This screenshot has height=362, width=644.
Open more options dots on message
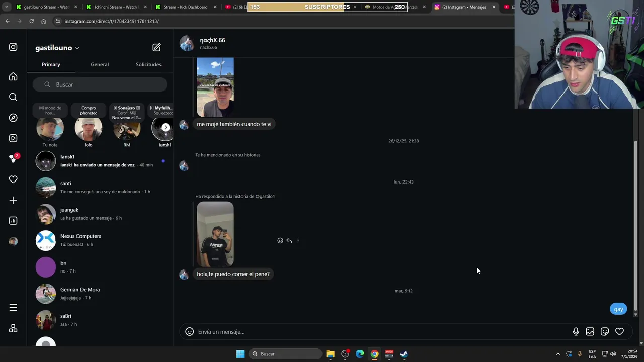[x=298, y=241]
